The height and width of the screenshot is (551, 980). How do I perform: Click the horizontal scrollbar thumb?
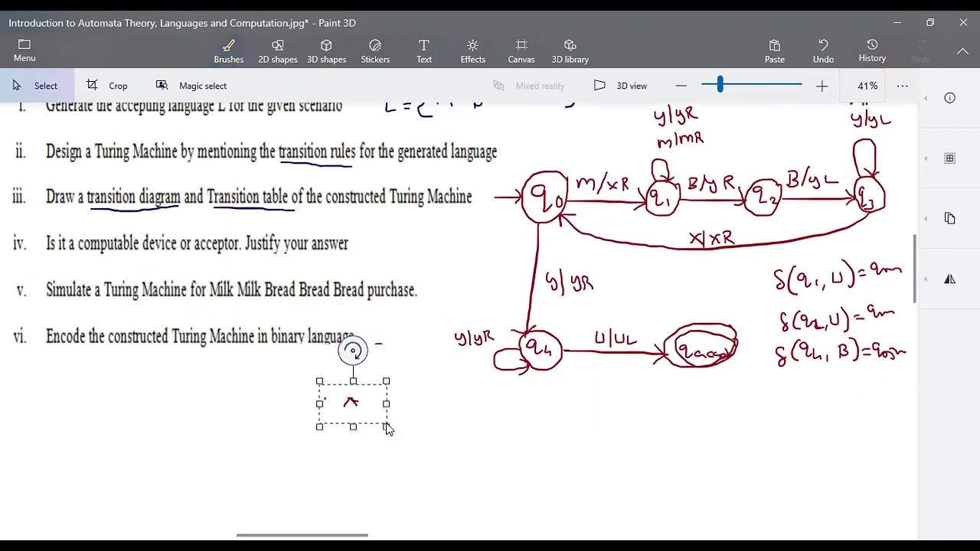point(302,535)
